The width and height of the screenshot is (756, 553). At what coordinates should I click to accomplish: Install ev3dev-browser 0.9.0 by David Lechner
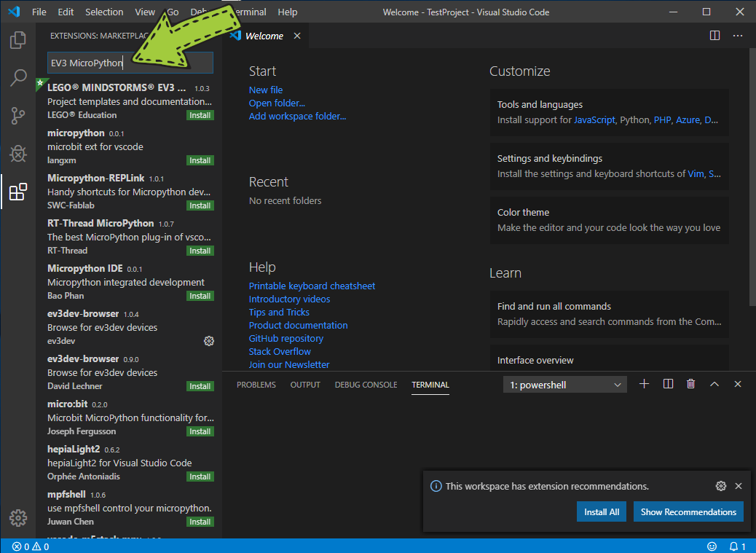[x=200, y=386]
